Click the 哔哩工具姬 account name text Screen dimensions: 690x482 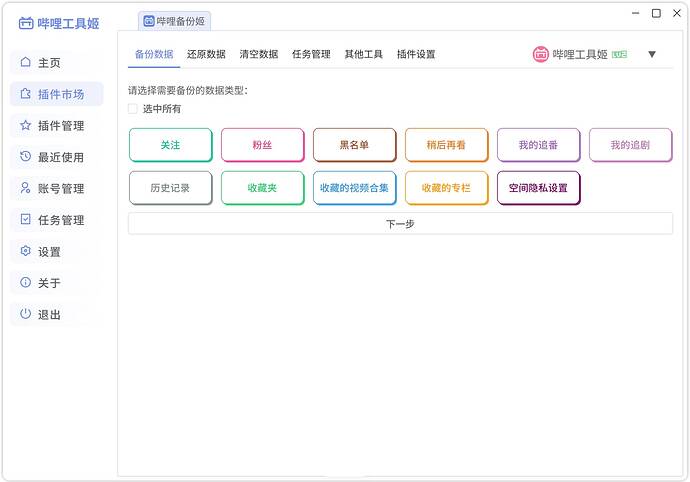[x=580, y=55]
